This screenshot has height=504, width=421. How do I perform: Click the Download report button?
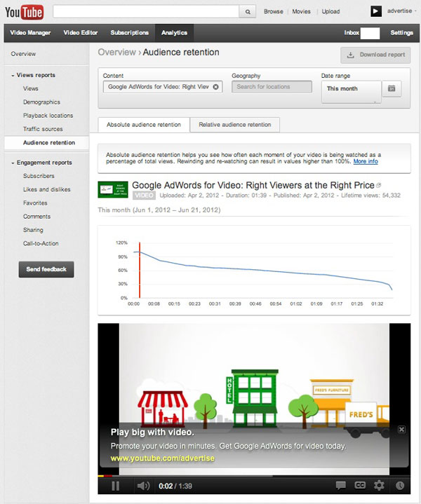pos(376,55)
